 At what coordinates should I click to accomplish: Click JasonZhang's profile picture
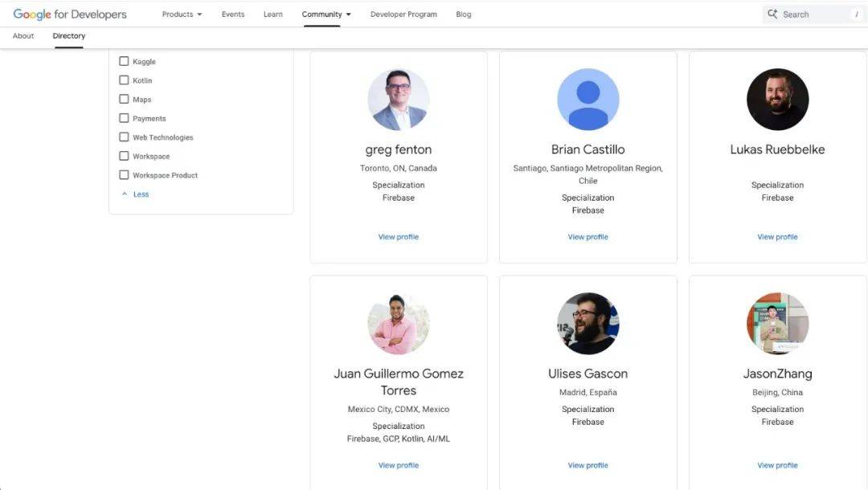[777, 323]
